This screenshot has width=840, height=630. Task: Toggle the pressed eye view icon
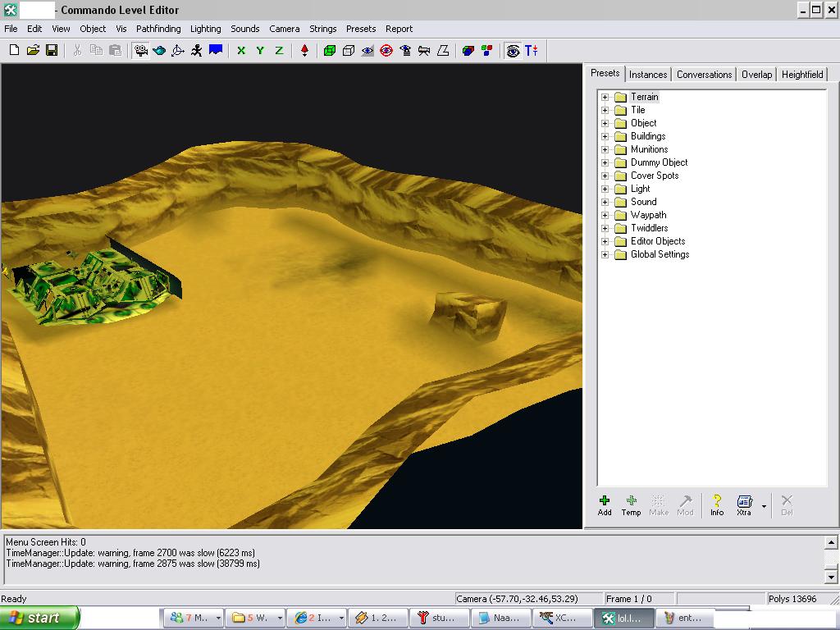pyautogui.click(x=514, y=50)
